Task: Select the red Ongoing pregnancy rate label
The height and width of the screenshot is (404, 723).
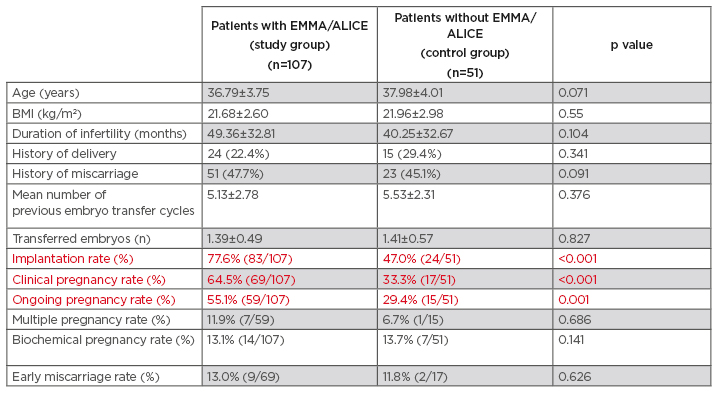Action: tap(89, 298)
